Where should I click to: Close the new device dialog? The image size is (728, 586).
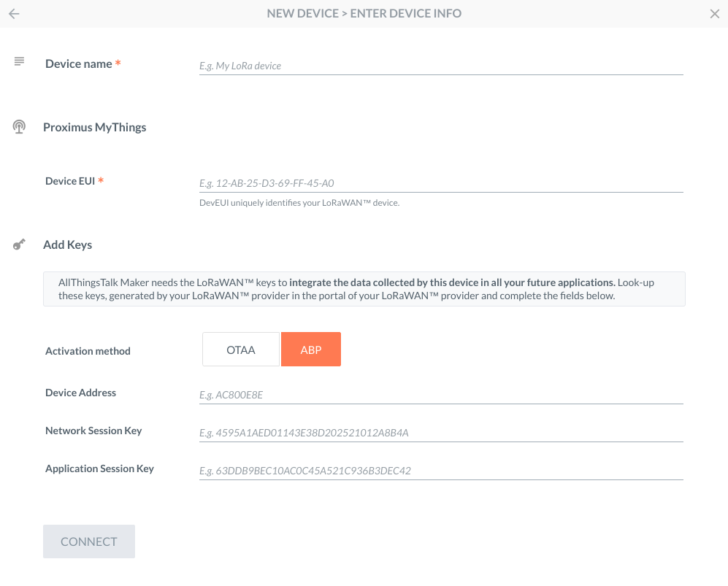714,14
